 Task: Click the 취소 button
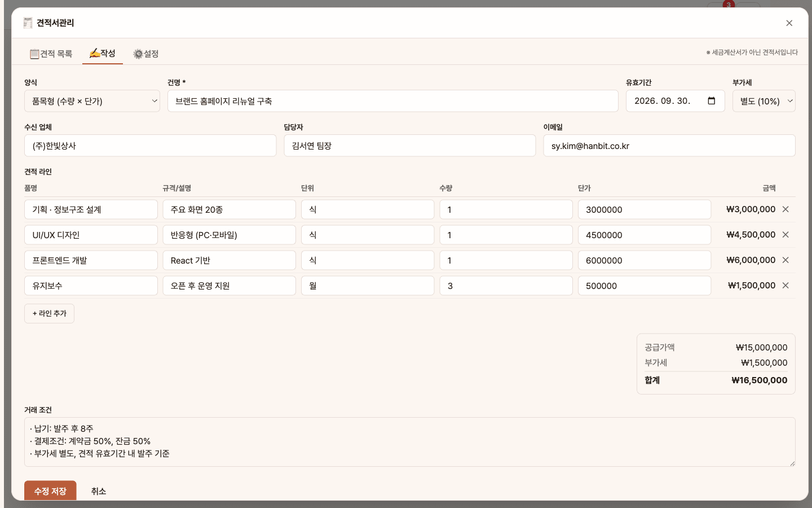point(99,491)
